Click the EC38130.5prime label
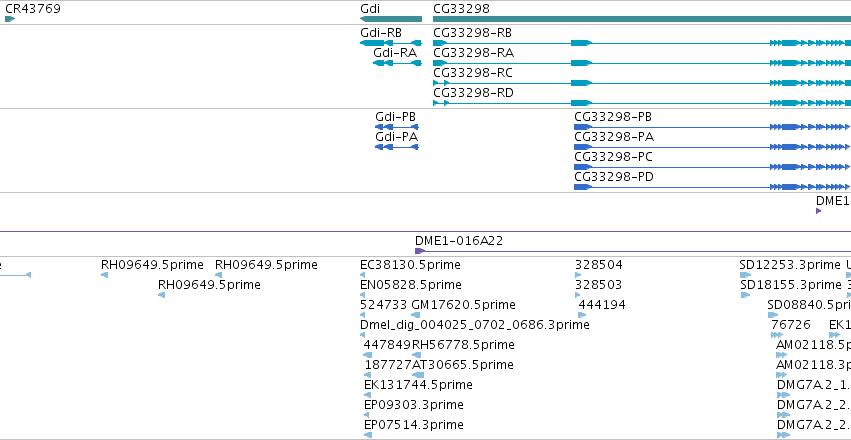Screen dimensions: 851x440 point(410,265)
